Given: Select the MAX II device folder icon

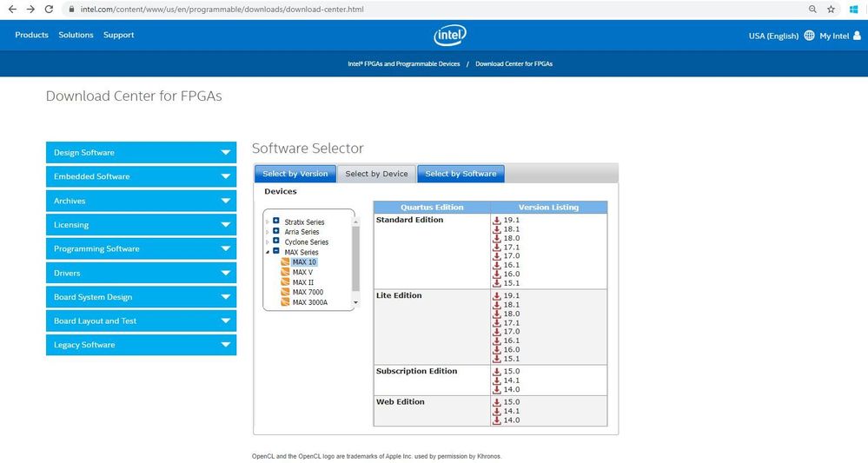Looking at the screenshot, I should coord(285,281).
